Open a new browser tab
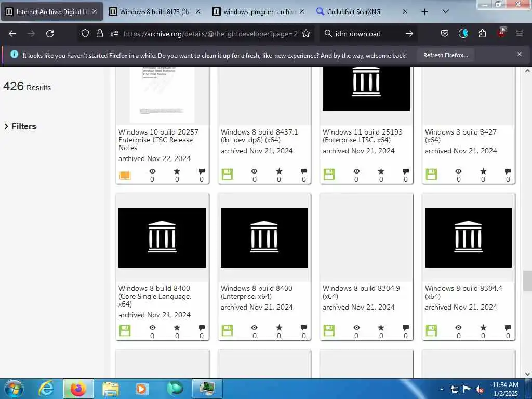The width and height of the screenshot is (532, 399). [x=424, y=12]
